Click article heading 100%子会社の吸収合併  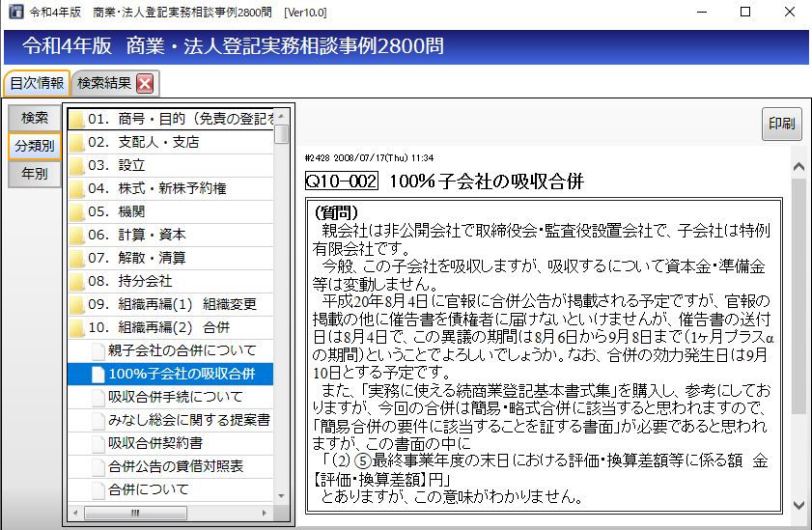(487, 181)
